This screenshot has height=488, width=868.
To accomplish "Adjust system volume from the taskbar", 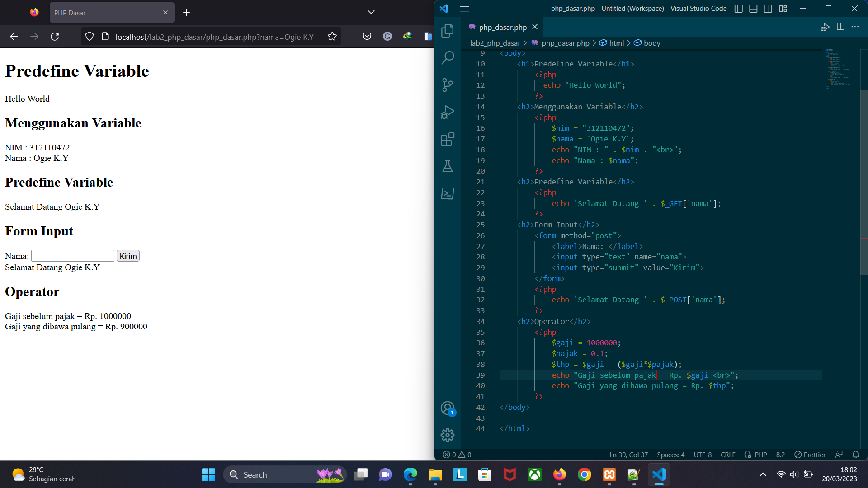I will [x=794, y=474].
